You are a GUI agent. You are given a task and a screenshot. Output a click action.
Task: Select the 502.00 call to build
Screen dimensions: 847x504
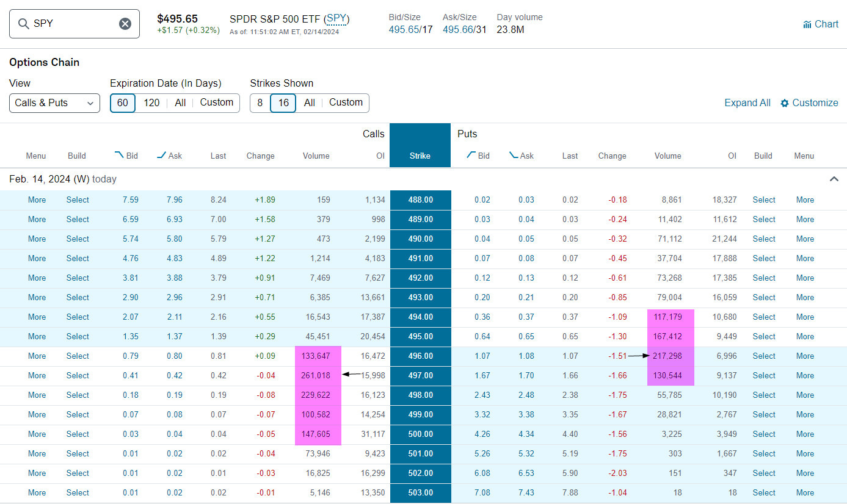click(x=78, y=473)
